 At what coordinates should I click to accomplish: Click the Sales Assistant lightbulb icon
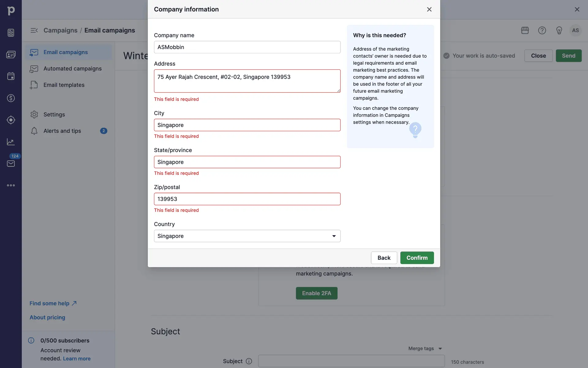[559, 30]
